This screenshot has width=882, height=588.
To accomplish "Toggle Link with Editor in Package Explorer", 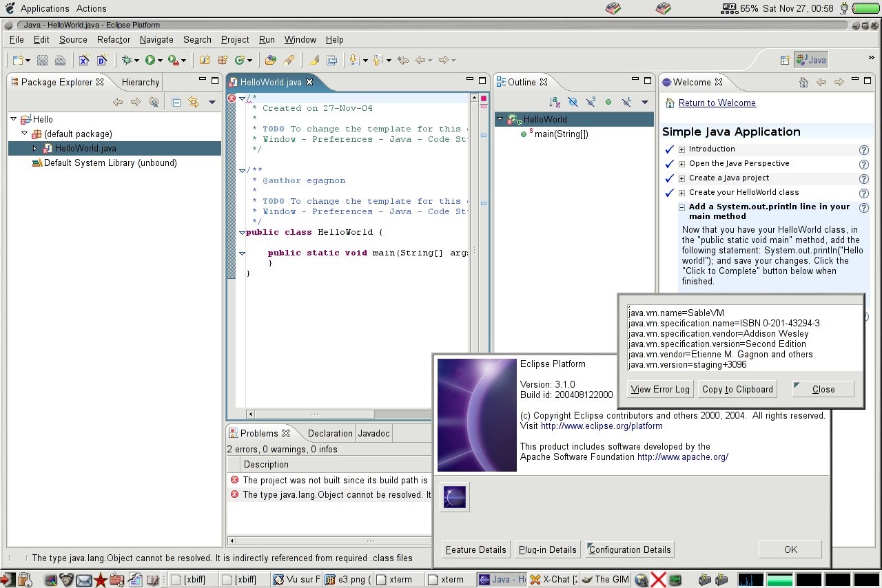I will [x=194, y=103].
